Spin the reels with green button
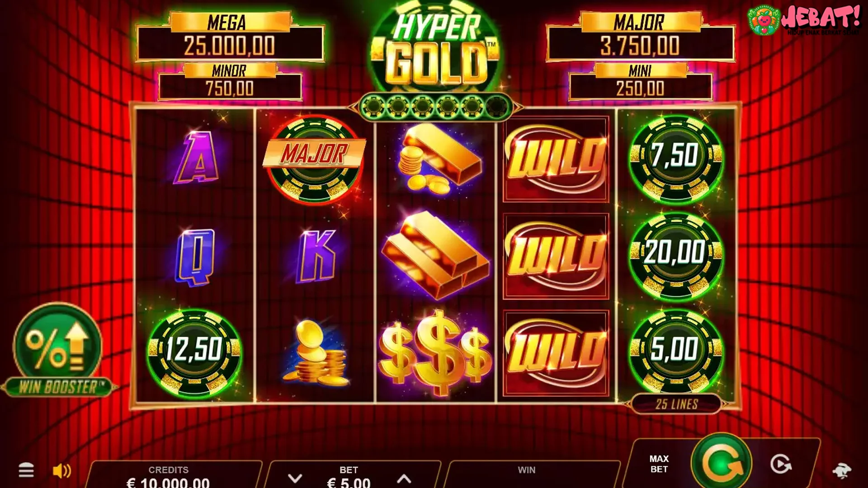 (x=722, y=462)
